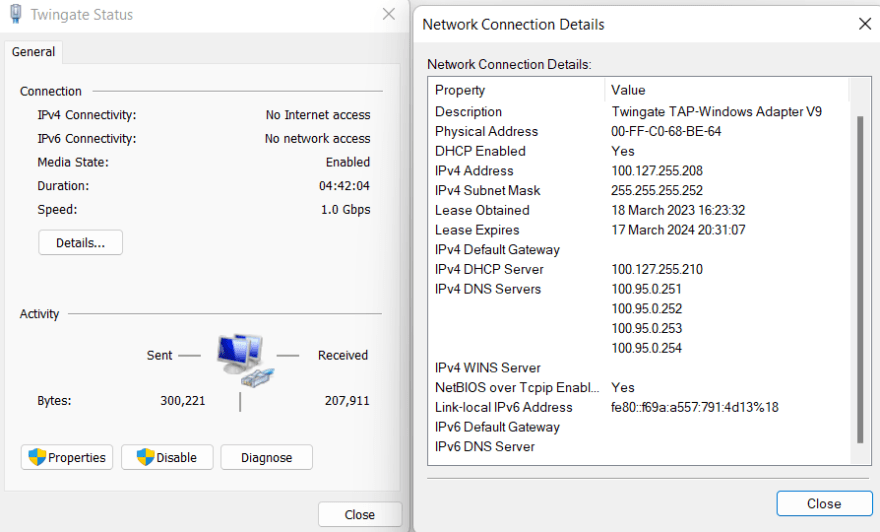
Task: Select DHCP server value 100.127.255.210
Action: click(657, 269)
